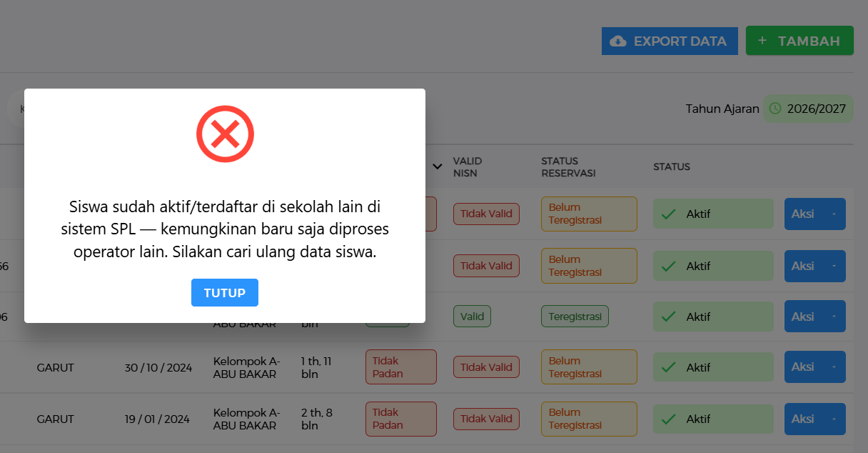Click the Aktif status in the Teregistrasi row

pyautogui.click(x=713, y=317)
